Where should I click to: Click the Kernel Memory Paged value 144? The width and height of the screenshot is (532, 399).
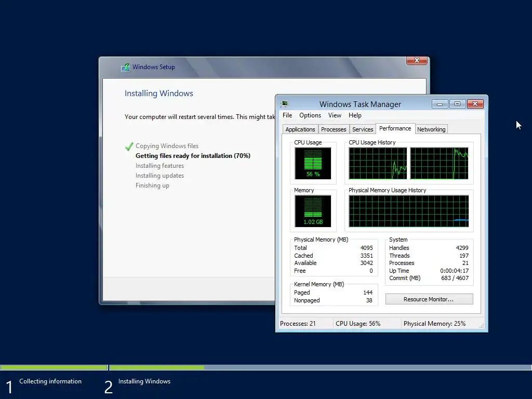(x=368, y=292)
